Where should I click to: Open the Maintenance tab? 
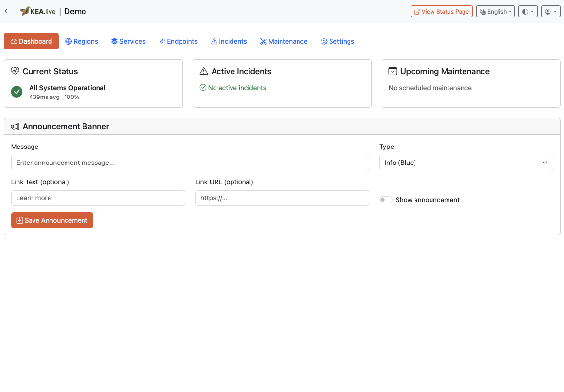tap(284, 41)
